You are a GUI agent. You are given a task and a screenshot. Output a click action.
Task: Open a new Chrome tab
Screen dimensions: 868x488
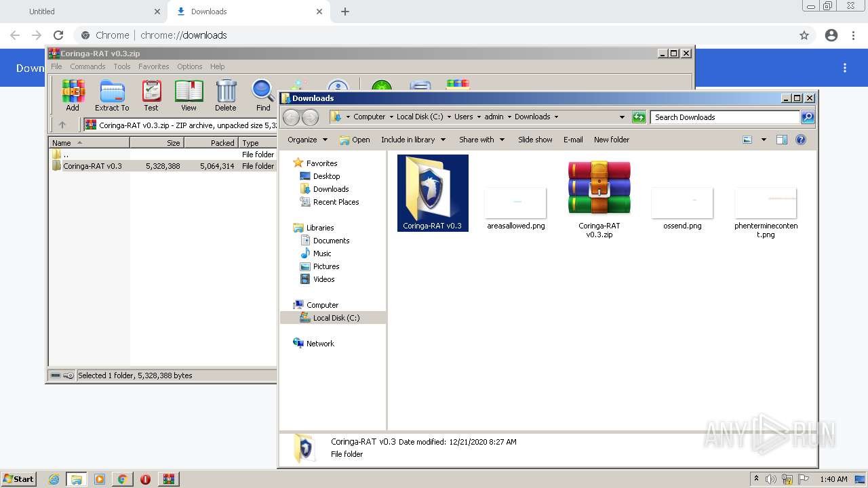(x=345, y=12)
